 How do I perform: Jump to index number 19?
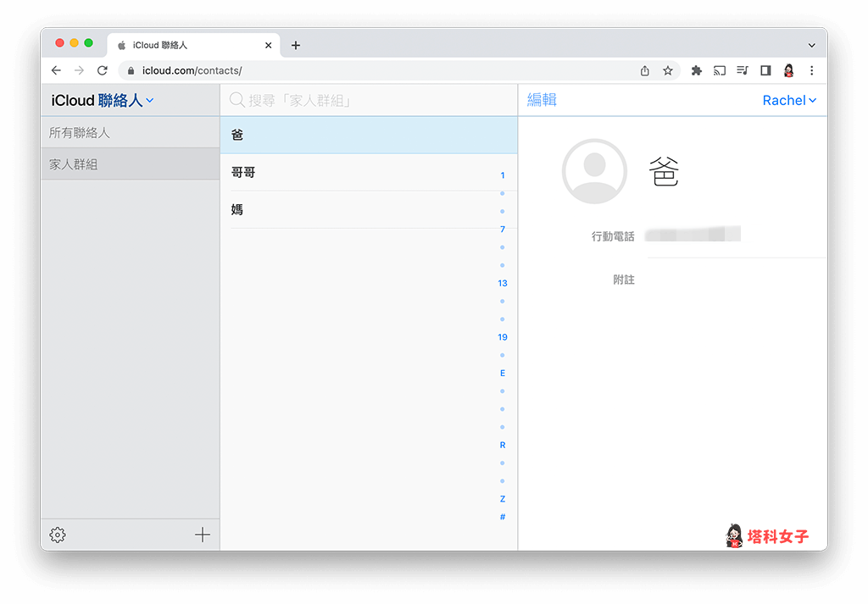503,337
